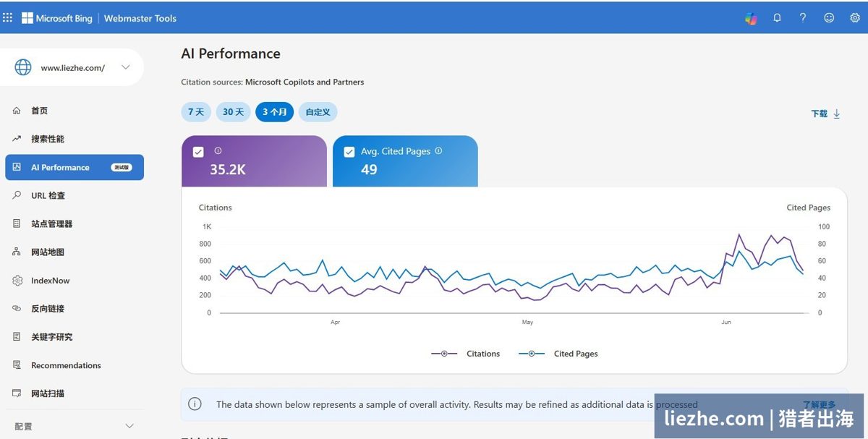Click the globe icon beside www.liezhe.com
The height and width of the screenshot is (439, 868).
[23, 67]
